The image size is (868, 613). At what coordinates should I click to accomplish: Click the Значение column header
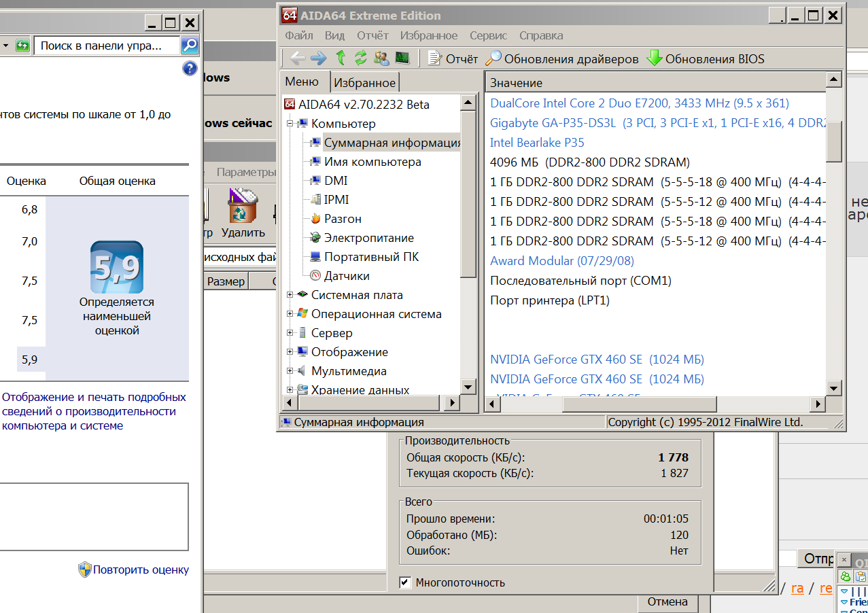click(x=656, y=83)
